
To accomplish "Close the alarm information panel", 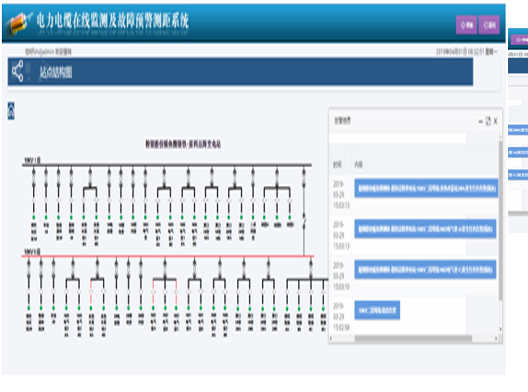I will 495,121.
